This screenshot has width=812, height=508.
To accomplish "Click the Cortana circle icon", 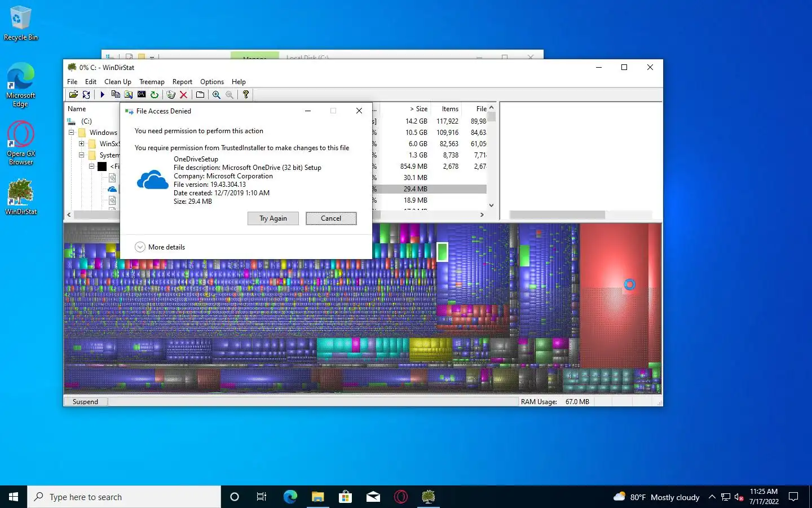I will pyautogui.click(x=235, y=497).
